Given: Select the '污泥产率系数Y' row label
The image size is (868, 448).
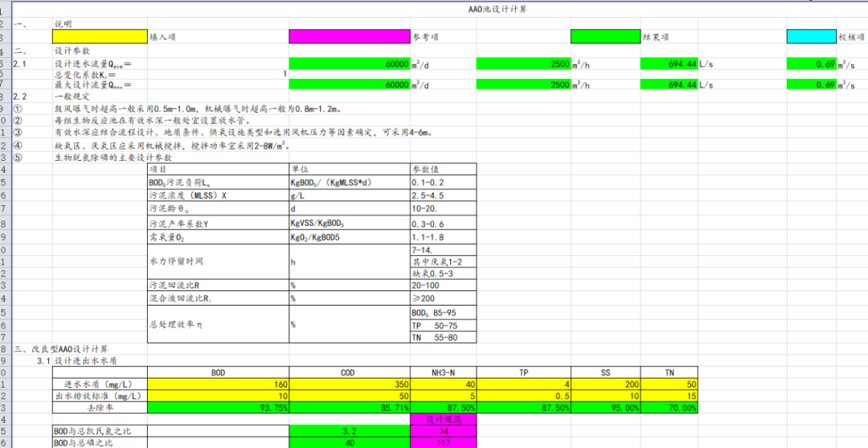Looking at the screenshot, I should pyautogui.click(x=218, y=224).
